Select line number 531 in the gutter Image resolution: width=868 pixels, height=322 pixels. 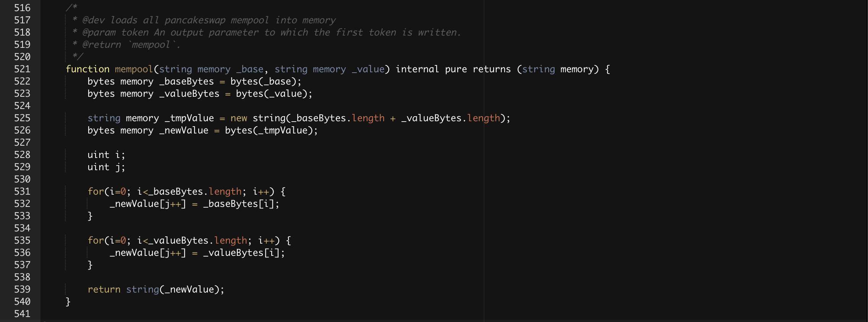(22, 191)
